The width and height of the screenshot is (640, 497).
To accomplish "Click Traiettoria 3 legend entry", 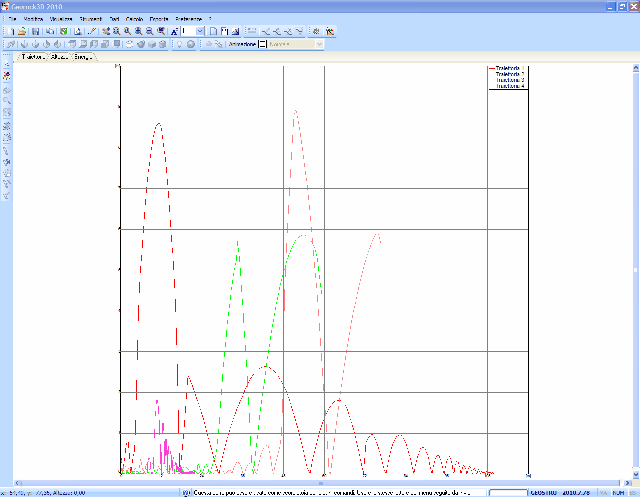I will [x=509, y=80].
